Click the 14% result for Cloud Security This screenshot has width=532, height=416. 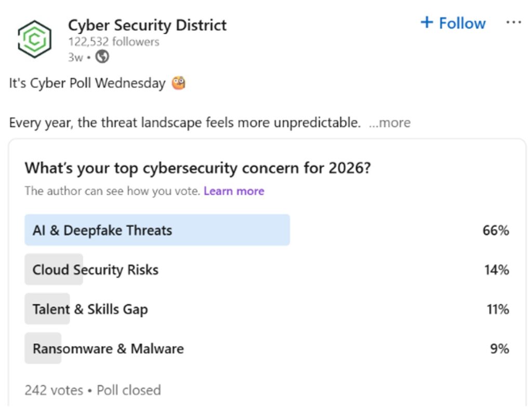pyautogui.click(x=496, y=270)
